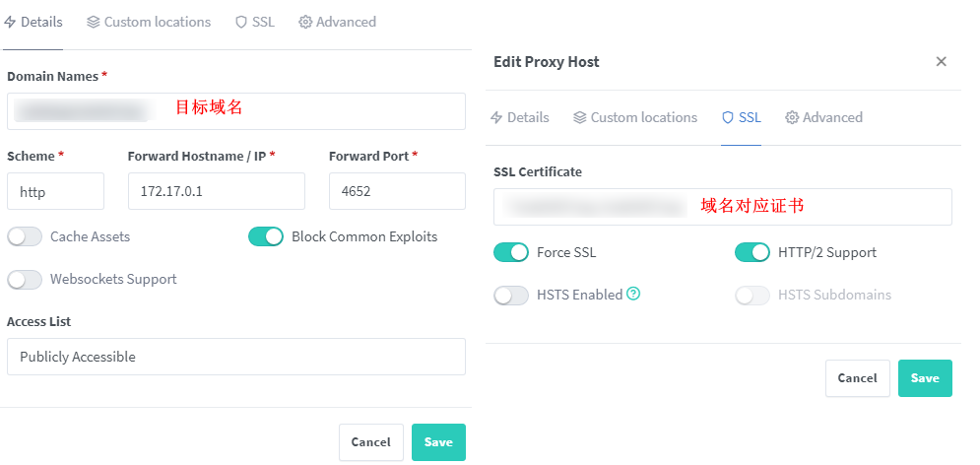The width and height of the screenshot is (980, 465).
Task: Open the SSL Certificate selector
Action: 722,207
